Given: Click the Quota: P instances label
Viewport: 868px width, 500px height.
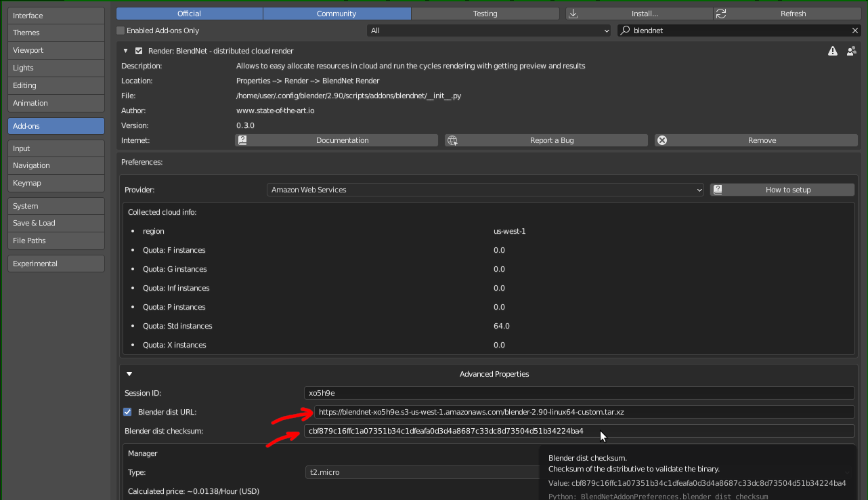Looking at the screenshot, I should [174, 307].
